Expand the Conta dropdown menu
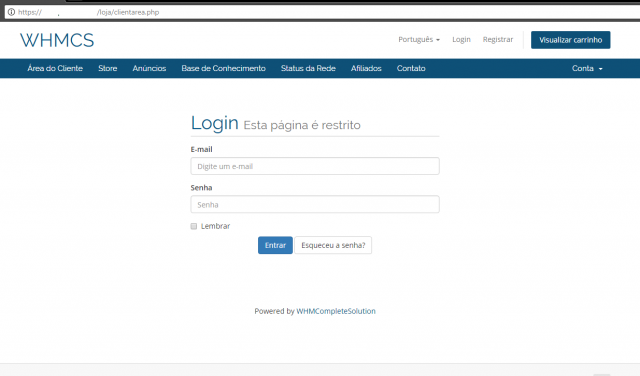 click(587, 68)
